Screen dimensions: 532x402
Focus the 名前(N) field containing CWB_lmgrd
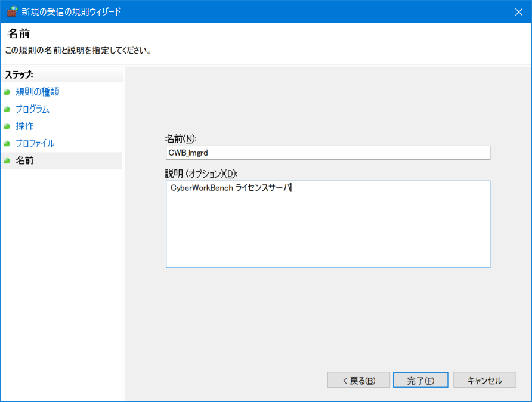pos(328,153)
